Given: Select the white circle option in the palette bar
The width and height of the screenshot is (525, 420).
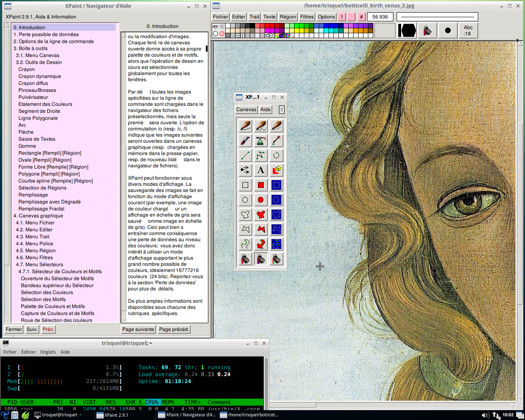Looking at the screenshot, I should [215, 34].
